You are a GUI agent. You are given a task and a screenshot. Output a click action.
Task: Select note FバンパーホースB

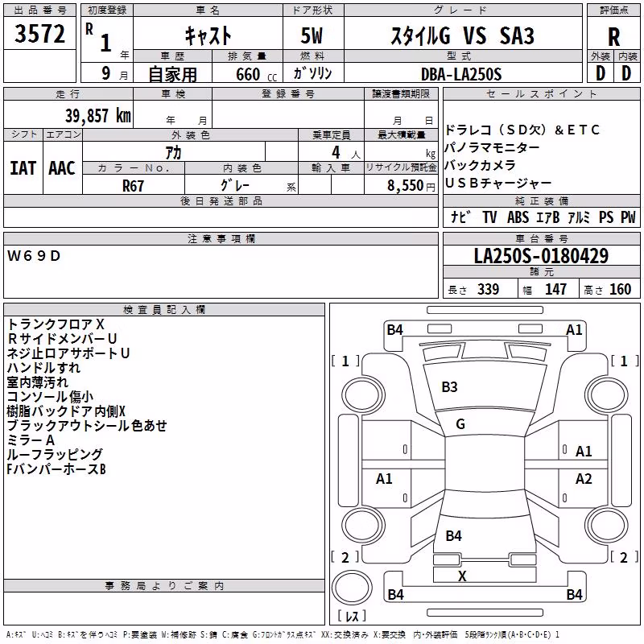(56, 469)
